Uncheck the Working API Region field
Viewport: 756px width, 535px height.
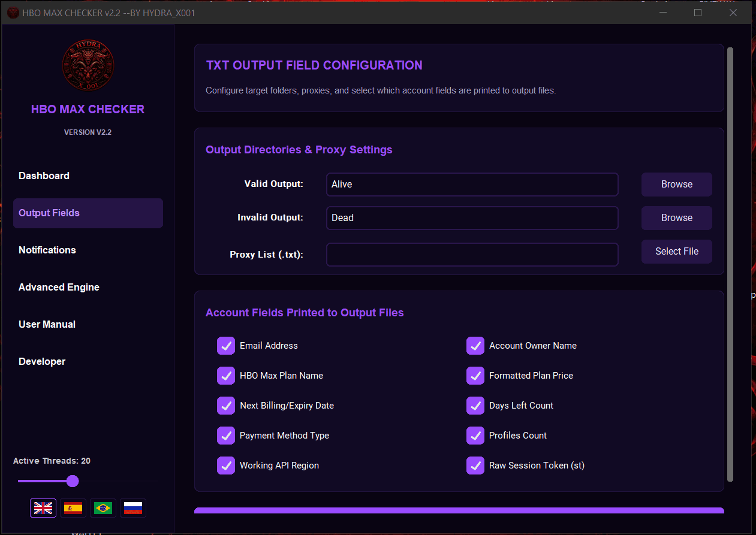(226, 466)
